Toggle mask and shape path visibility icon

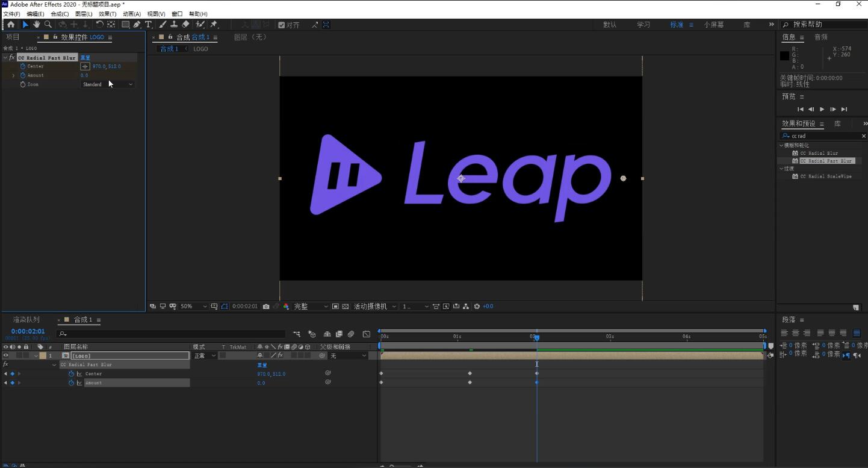point(225,307)
